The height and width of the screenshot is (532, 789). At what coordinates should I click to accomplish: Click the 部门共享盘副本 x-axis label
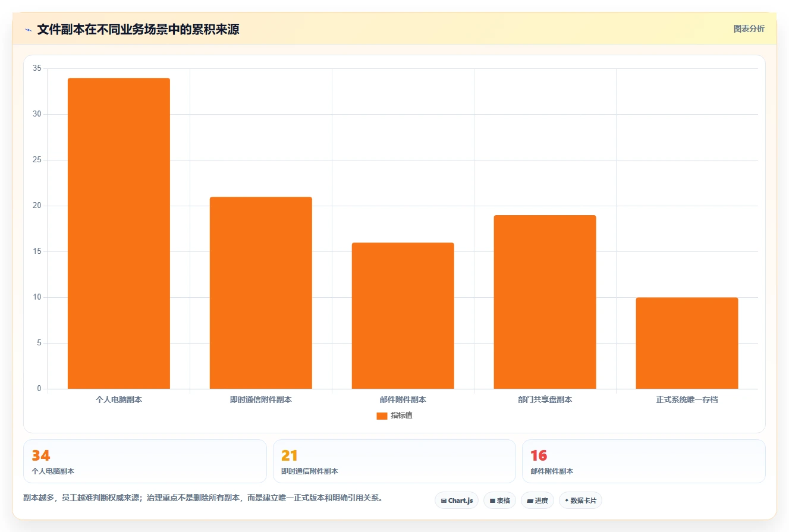point(545,400)
